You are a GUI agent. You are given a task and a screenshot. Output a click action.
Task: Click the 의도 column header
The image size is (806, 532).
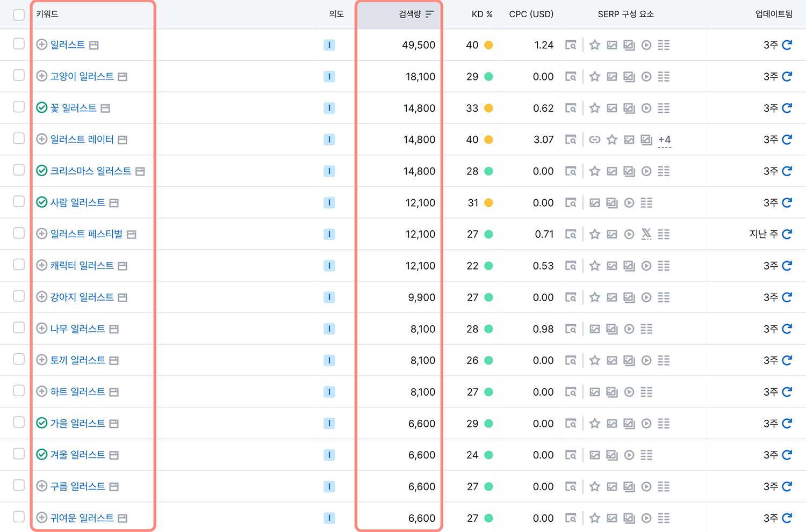coord(336,14)
